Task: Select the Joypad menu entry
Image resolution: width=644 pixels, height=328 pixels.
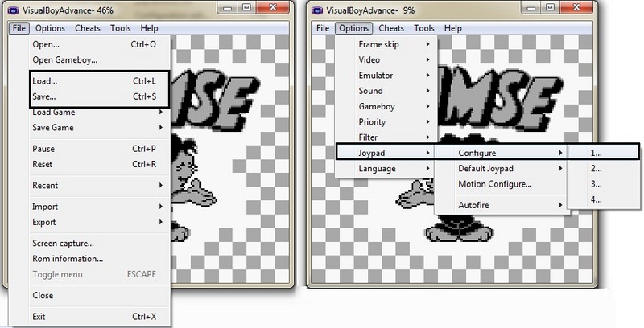Action: (386, 153)
